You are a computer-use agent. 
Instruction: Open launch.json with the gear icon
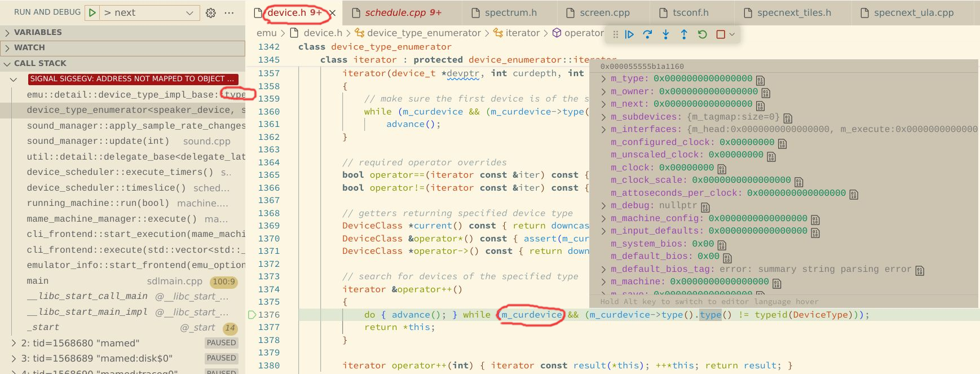coord(211,12)
